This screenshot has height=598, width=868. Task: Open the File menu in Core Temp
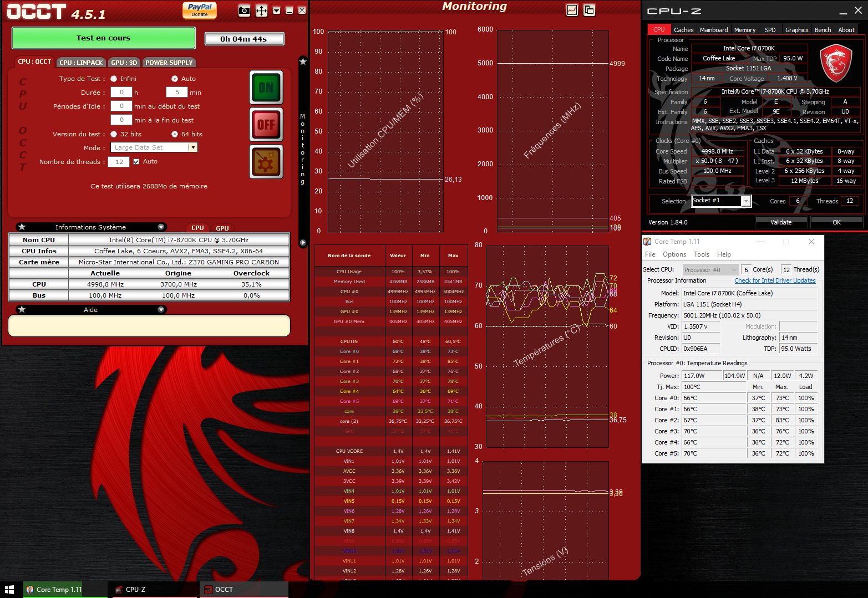[650, 254]
